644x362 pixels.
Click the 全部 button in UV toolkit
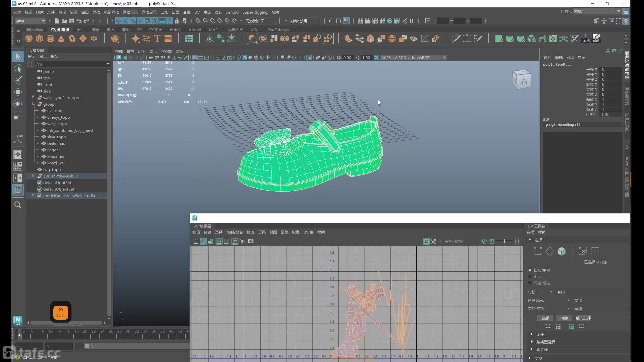pyautogui.click(x=545, y=318)
